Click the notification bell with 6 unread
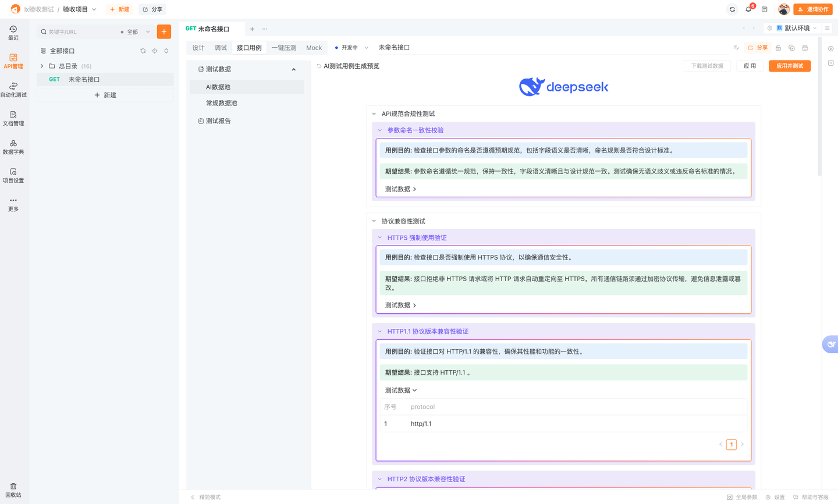Viewport: 838px width, 504px height. pos(749,9)
